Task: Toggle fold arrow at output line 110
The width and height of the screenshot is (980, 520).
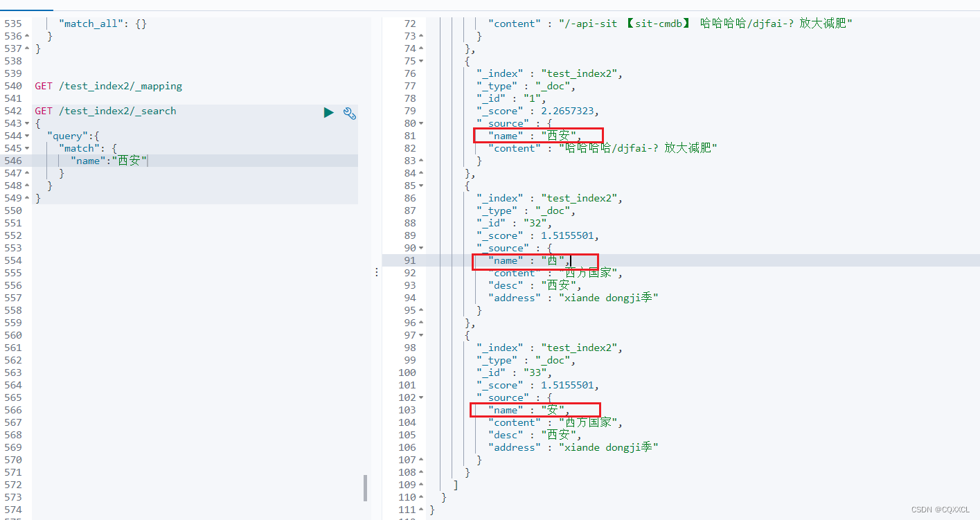Action: point(421,497)
